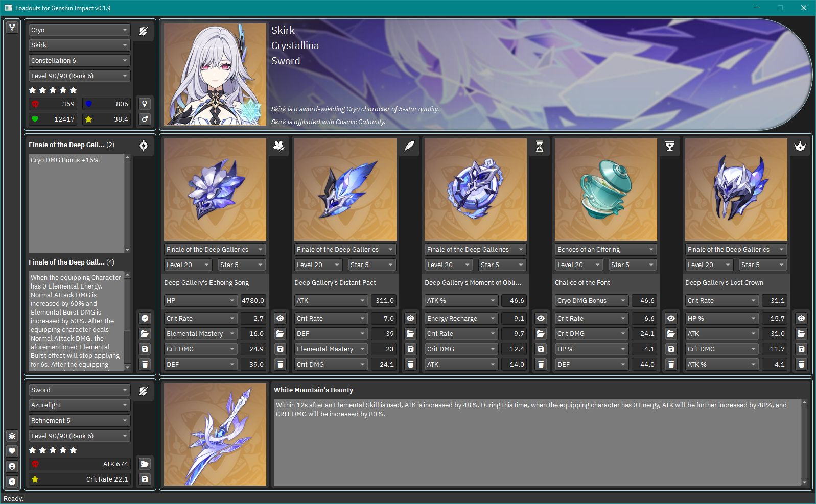The width and height of the screenshot is (816, 504).
Task: Click the 31.1 Crit Rate main stat value field
Action: pyautogui.click(x=774, y=301)
